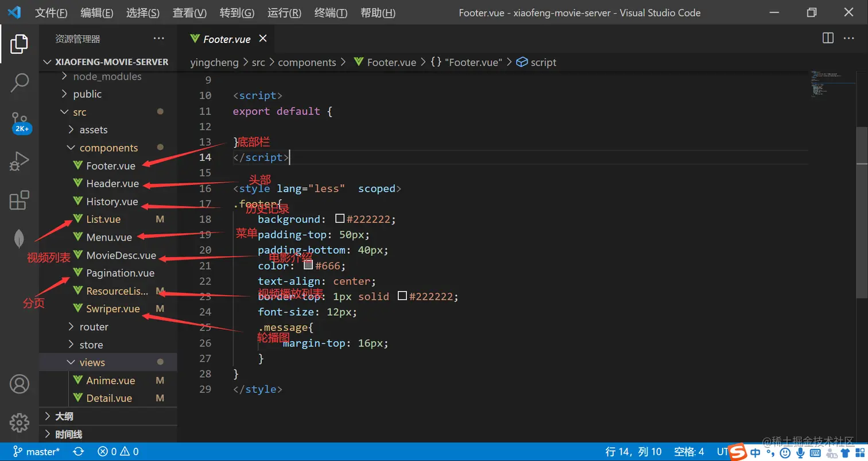Collapse the views folder

point(108,362)
